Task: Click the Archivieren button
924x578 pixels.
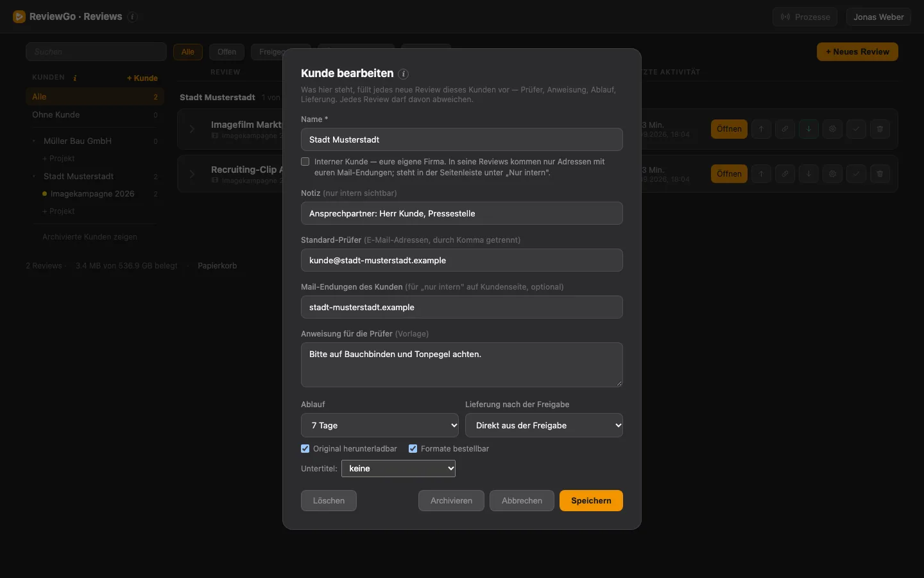Action: point(451,501)
